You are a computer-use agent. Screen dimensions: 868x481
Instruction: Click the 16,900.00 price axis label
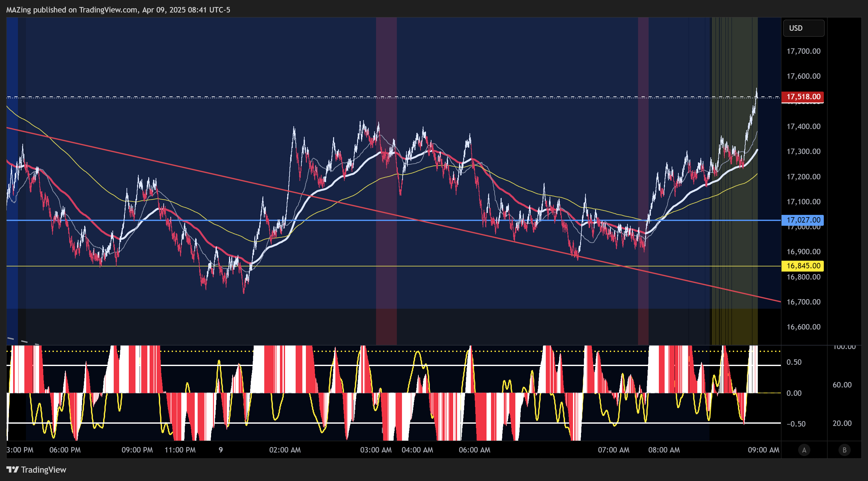(x=803, y=252)
